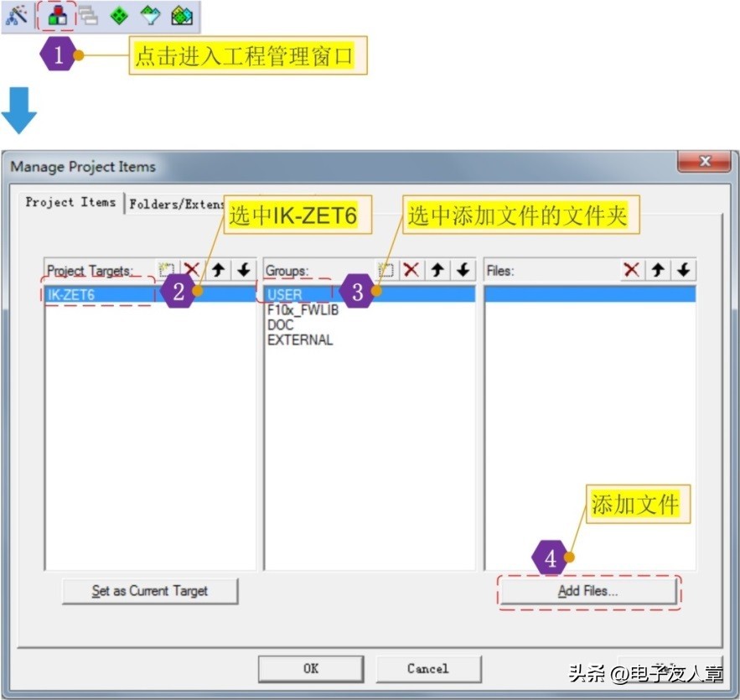Select the EXTERNAL group

[300, 340]
